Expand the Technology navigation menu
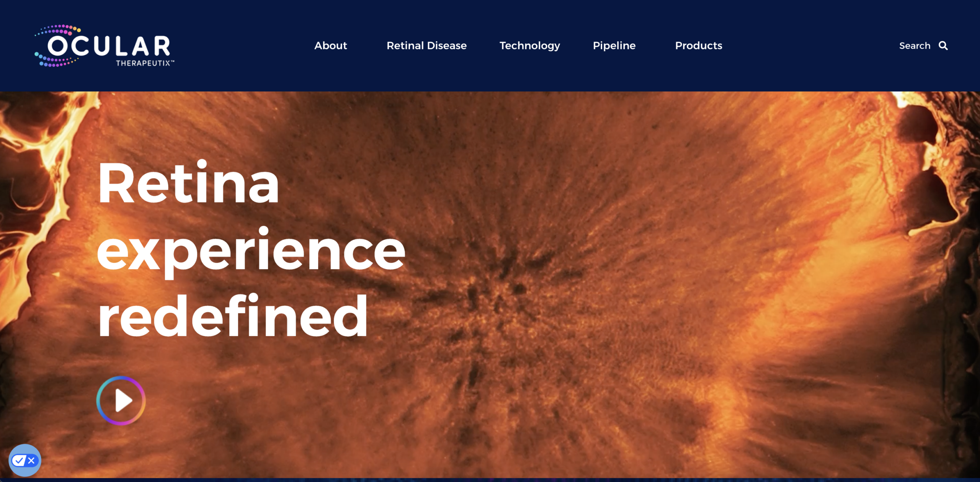This screenshot has height=482, width=980. [x=529, y=46]
